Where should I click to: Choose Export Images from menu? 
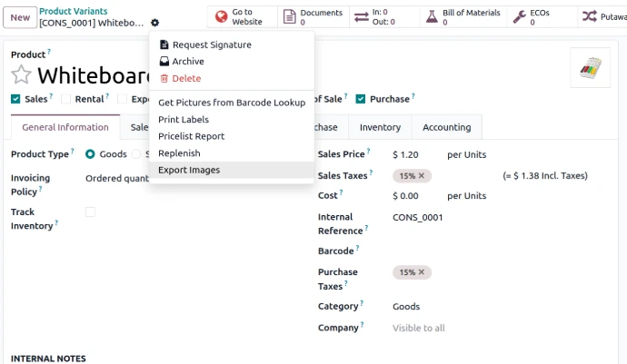click(x=189, y=170)
